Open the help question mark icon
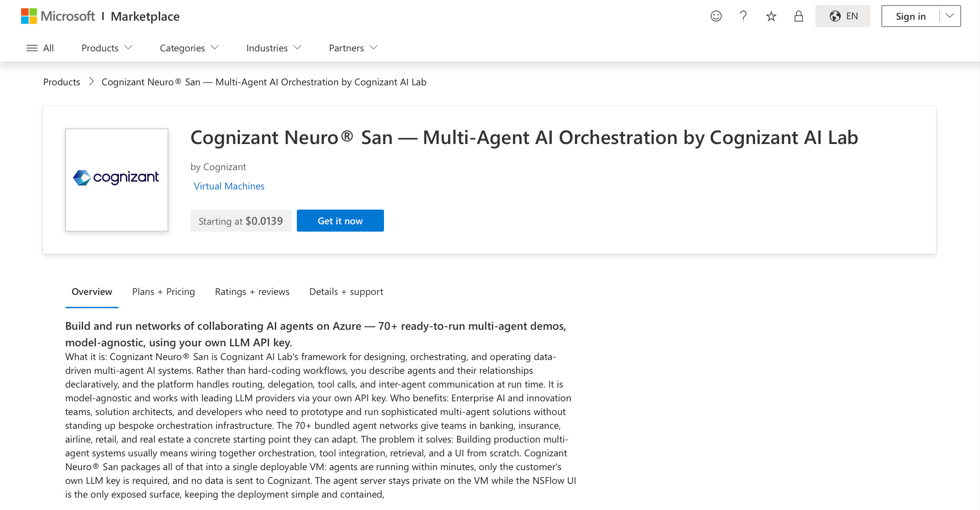Screen dimensions: 980x510 tap(743, 16)
